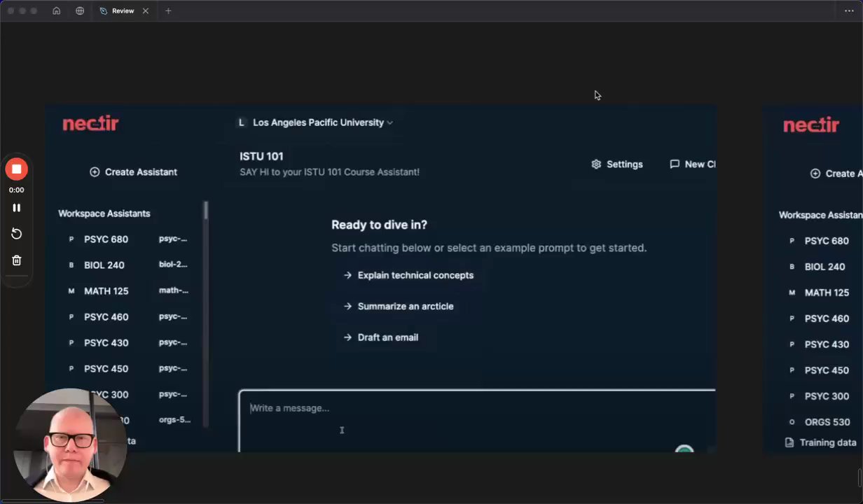Open the home icon in the tab bar
This screenshot has height=504, width=863.
[56, 11]
